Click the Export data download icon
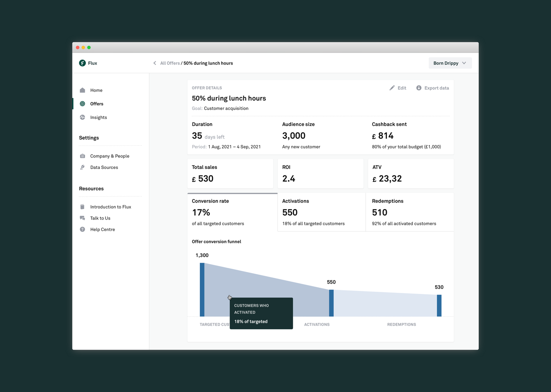This screenshot has width=551, height=392. click(x=419, y=88)
